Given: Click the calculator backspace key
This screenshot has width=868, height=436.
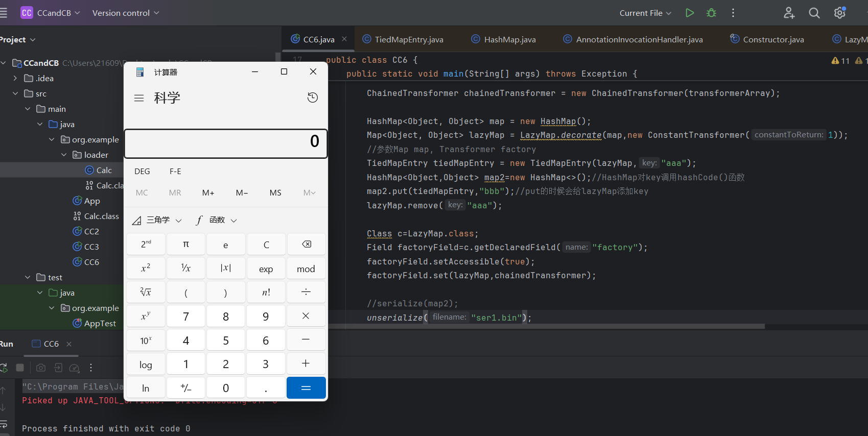Looking at the screenshot, I should [x=307, y=245].
